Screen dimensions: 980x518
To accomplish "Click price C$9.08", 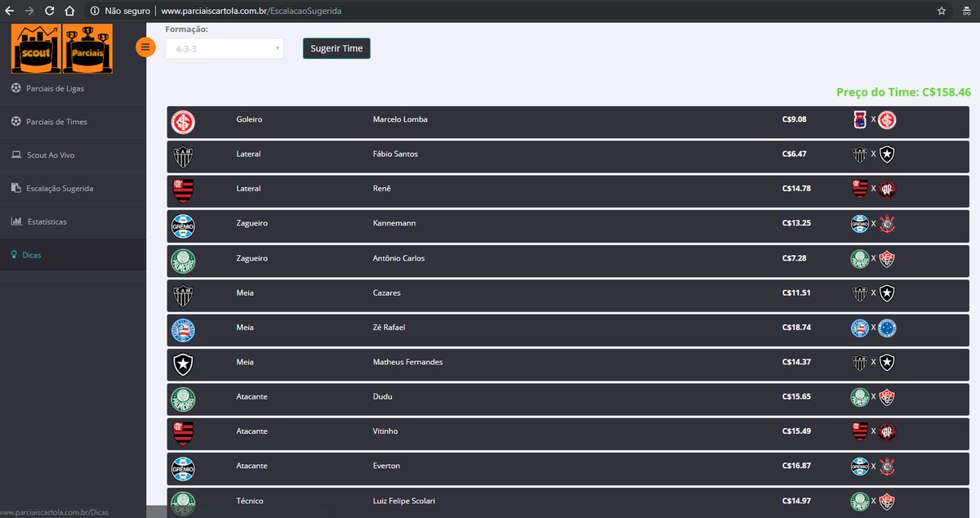I will pyautogui.click(x=794, y=119).
